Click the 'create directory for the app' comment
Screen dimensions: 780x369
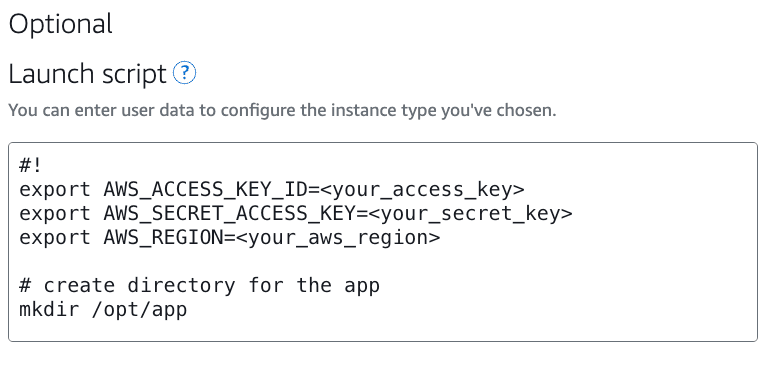(199, 286)
